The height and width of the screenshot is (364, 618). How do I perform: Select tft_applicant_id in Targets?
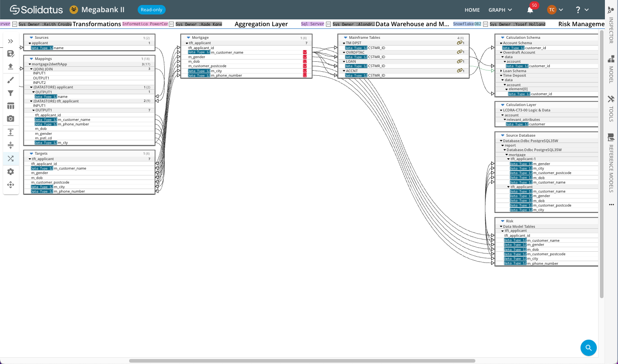coord(44,164)
